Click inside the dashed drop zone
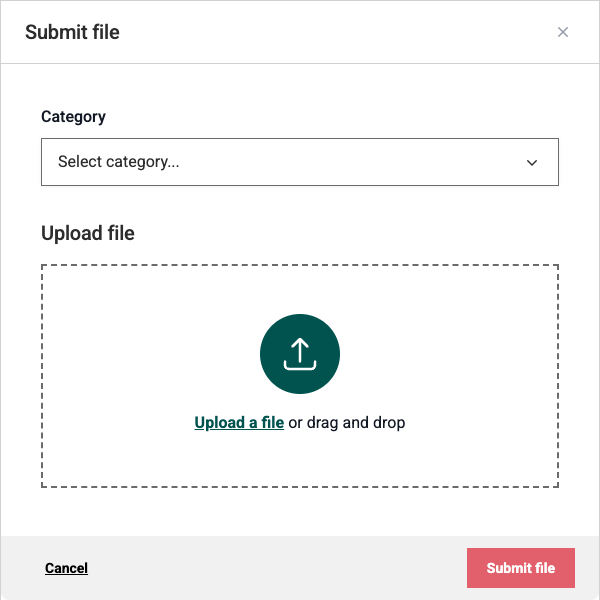600x600 pixels. (x=300, y=376)
